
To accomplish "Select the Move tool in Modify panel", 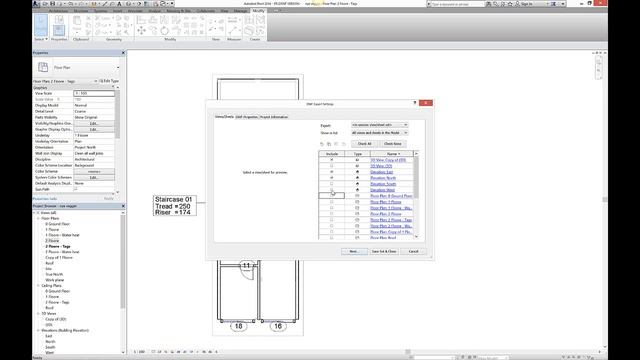I will 141,31.
